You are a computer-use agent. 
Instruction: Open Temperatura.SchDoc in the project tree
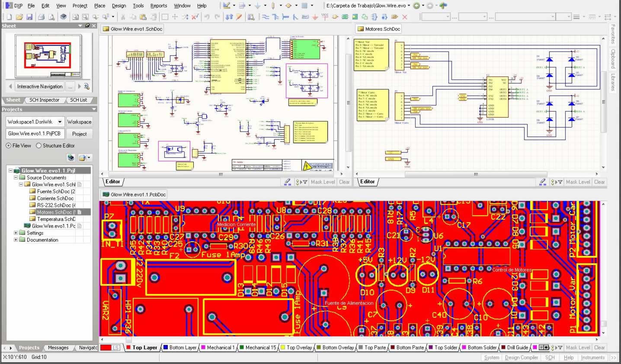coord(56,219)
